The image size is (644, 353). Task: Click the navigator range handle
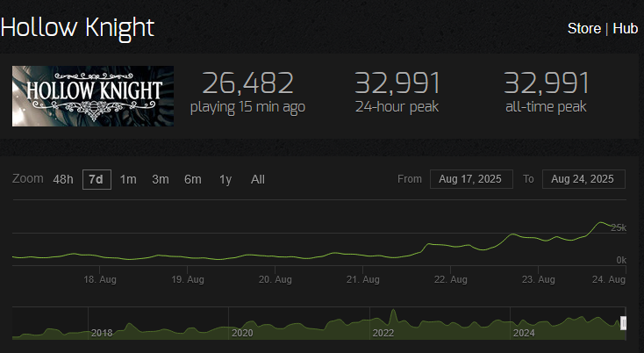[x=624, y=323]
